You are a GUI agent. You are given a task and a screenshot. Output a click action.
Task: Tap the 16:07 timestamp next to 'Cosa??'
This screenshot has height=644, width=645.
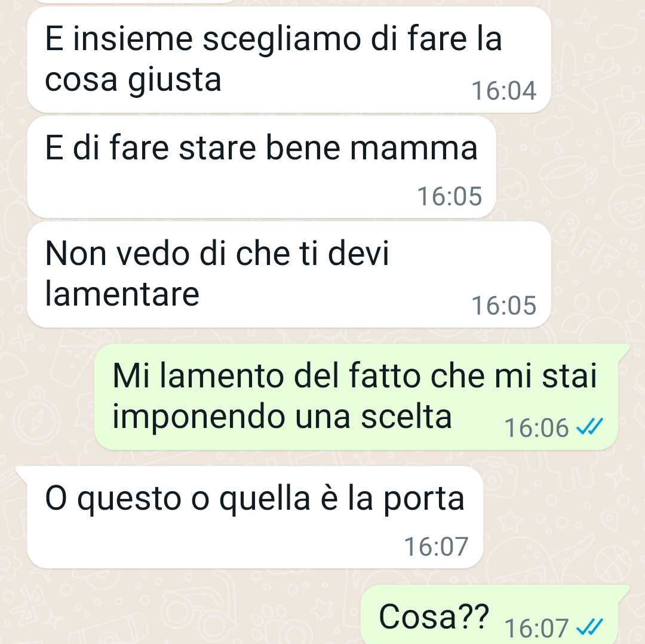coord(536,628)
